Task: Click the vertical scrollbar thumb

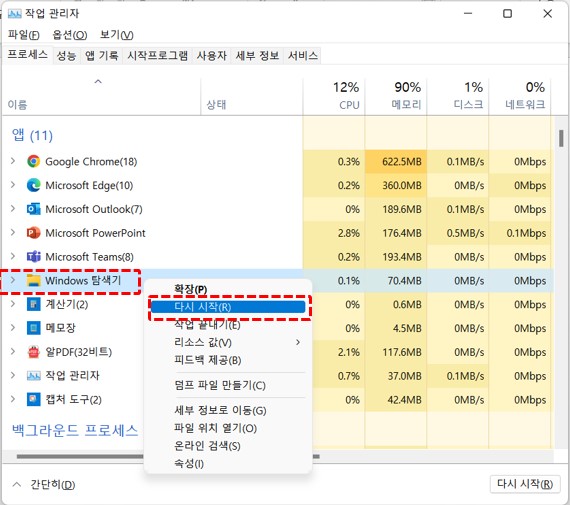Action: click(562, 138)
